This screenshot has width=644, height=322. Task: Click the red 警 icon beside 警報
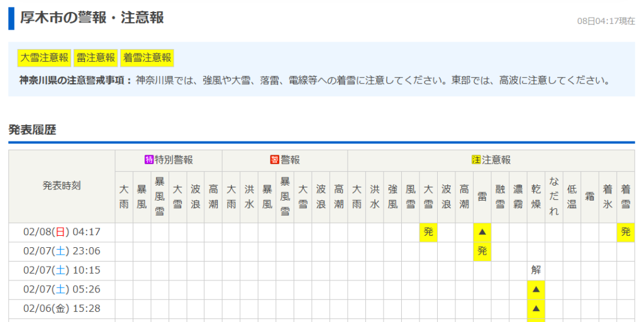274,160
